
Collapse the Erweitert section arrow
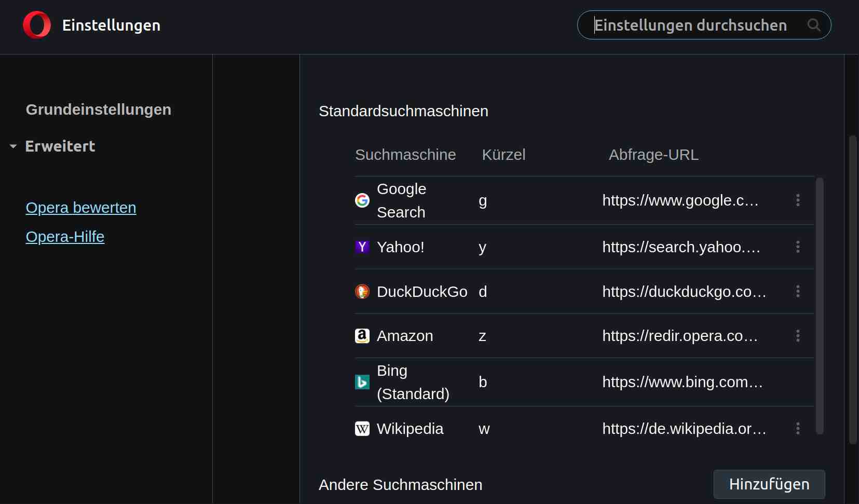point(13,146)
